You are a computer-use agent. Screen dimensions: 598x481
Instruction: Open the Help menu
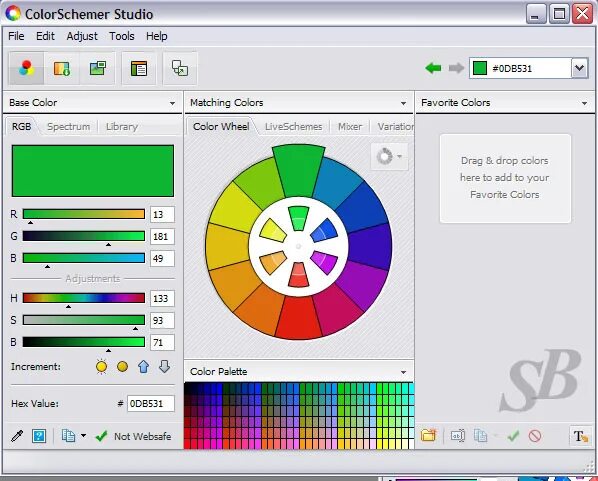click(156, 36)
